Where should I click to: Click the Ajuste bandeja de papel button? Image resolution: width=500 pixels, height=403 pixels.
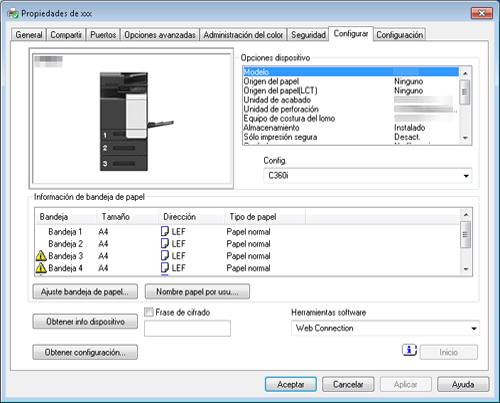pos(85,292)
